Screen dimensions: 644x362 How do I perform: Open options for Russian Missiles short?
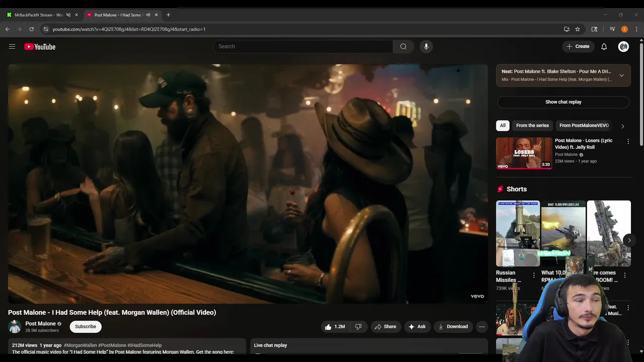point(534,275)
